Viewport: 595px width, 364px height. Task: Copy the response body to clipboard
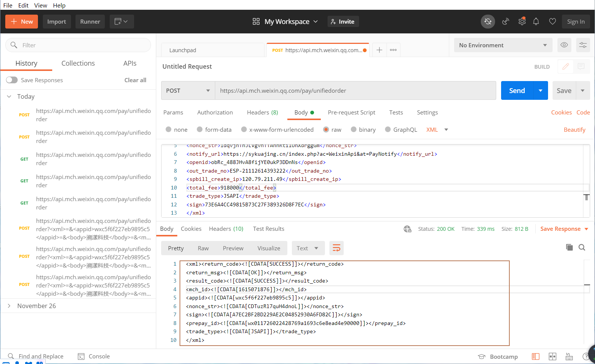(x=569, y=247)
